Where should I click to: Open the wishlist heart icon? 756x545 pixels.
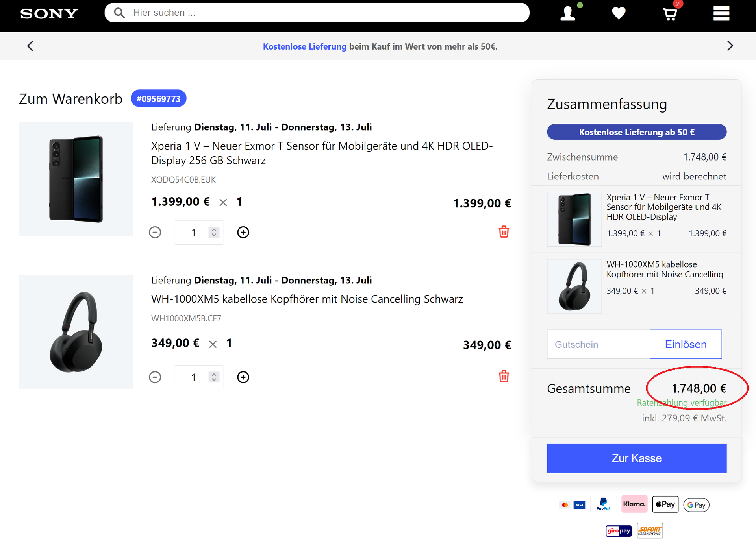(619, 13)
